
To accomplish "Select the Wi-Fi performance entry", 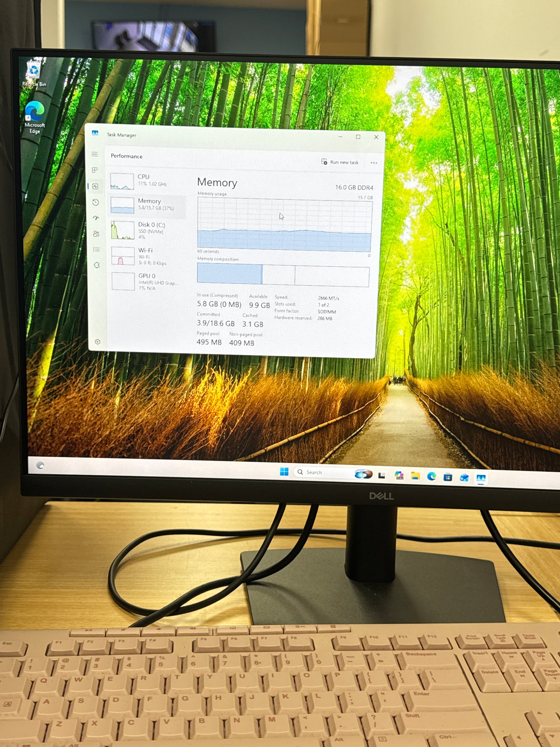I will (x=148, y=256).
